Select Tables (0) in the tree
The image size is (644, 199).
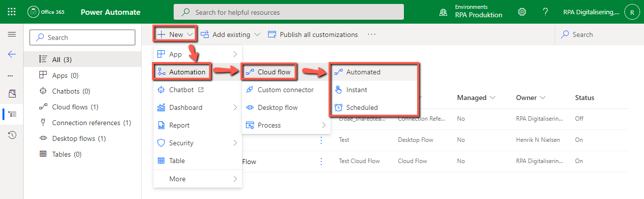pyautogui.click(x=82, y=154)
